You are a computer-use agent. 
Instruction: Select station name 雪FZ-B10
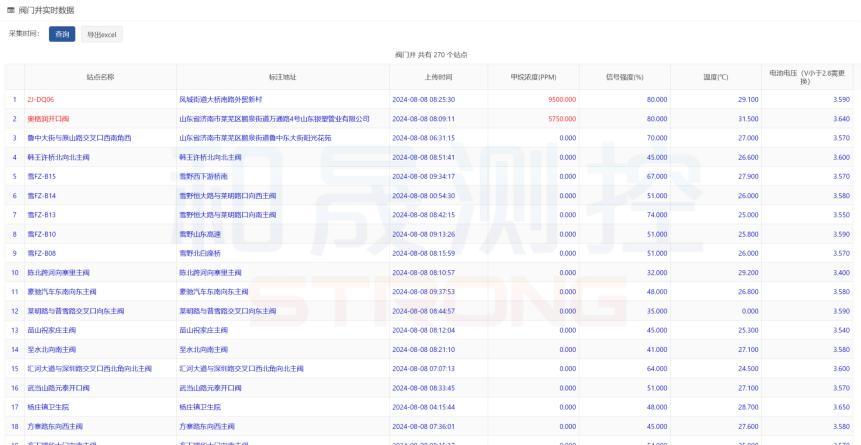click(42, 234)
